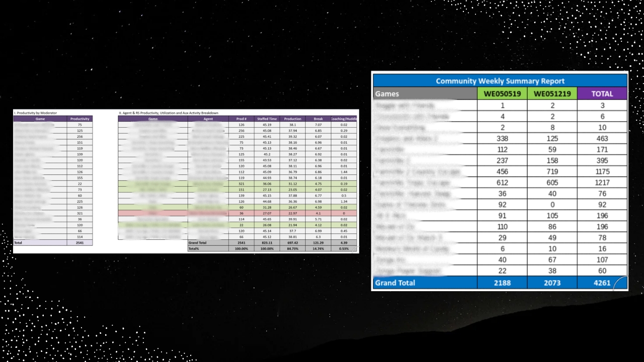This screenshot has width=644, height=362.
Task: Select the value 719 under WE051219
Action: (x=552, y=172)
